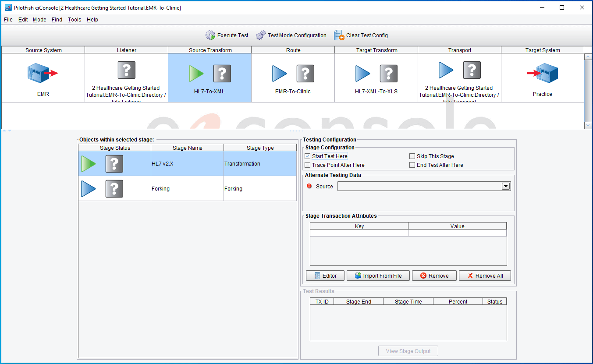This screenshot has width=593, height=364.
Task: Click the Remove All button
Action: tap(485, 276)
